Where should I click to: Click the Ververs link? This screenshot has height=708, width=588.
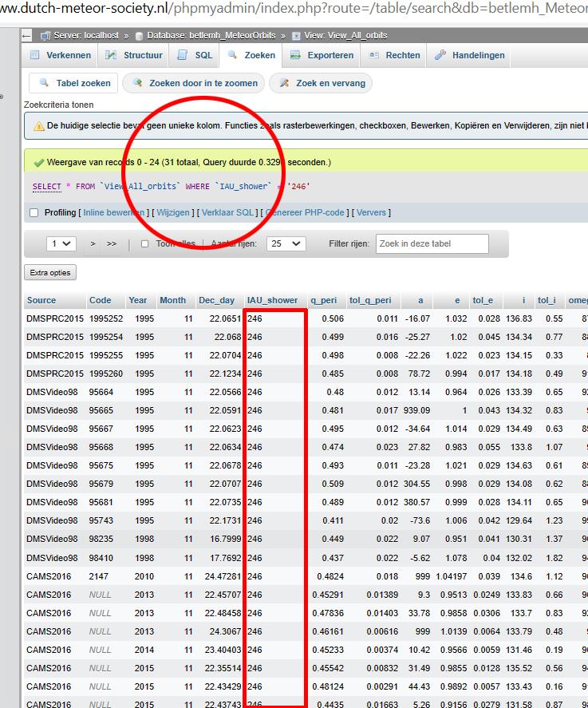372,212
